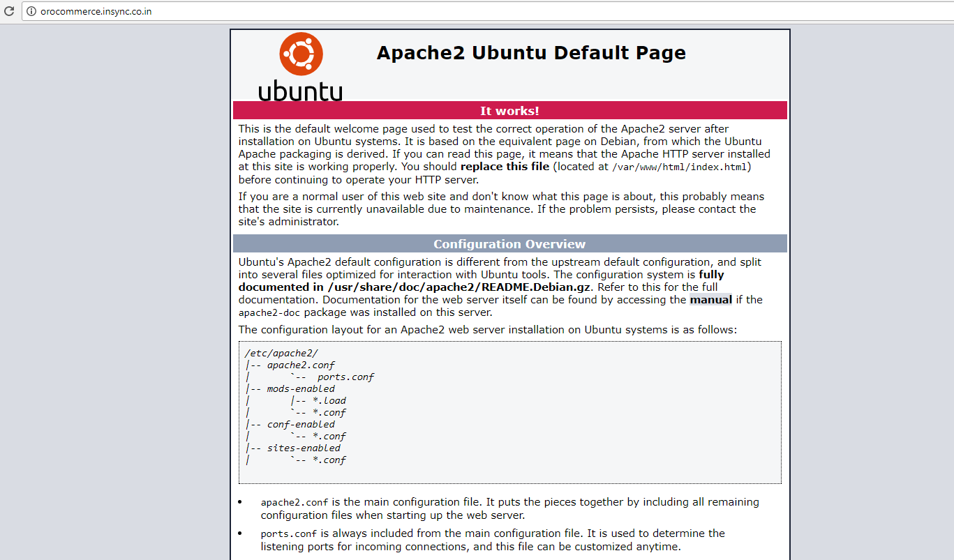Click the /var/www/html/index.html path text
Viewport: 954px width, 560px height.
click(x=679, y=167)
